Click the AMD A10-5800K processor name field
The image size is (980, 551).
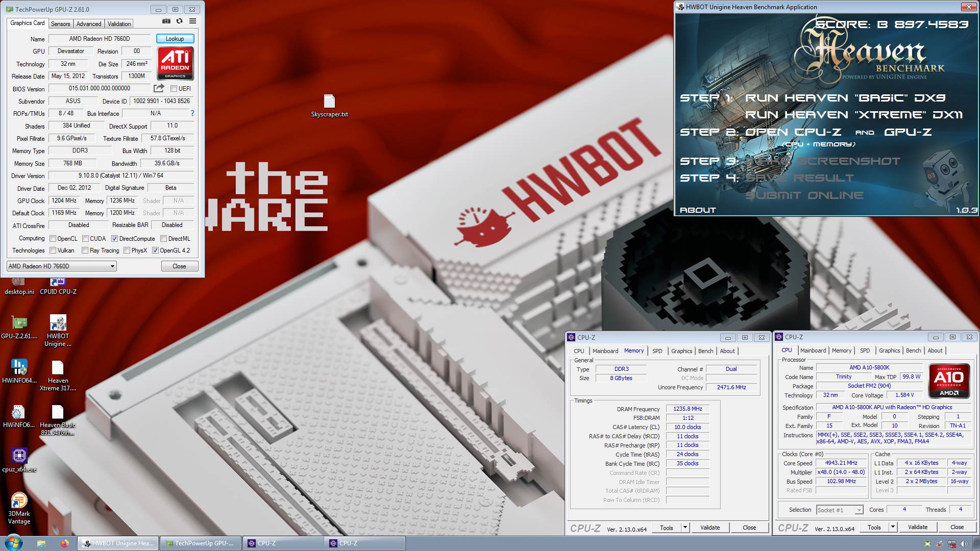869,367
